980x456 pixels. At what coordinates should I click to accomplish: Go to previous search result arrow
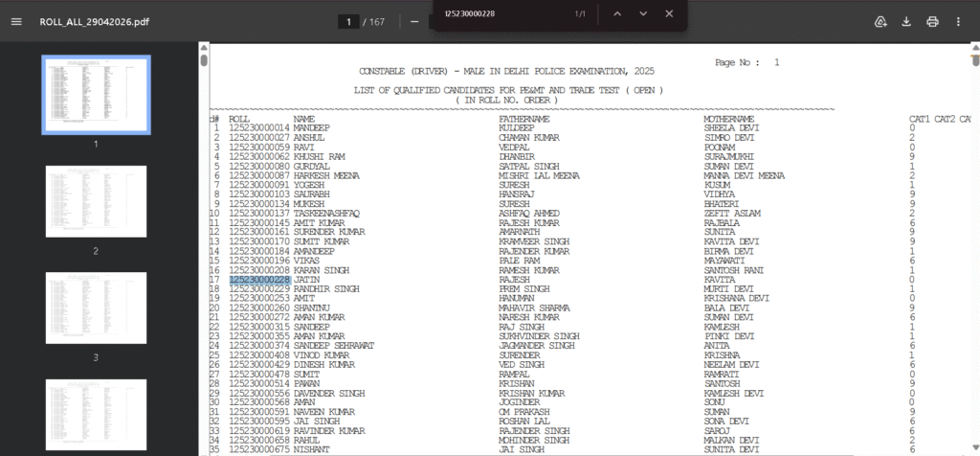[x=616, y=13]
